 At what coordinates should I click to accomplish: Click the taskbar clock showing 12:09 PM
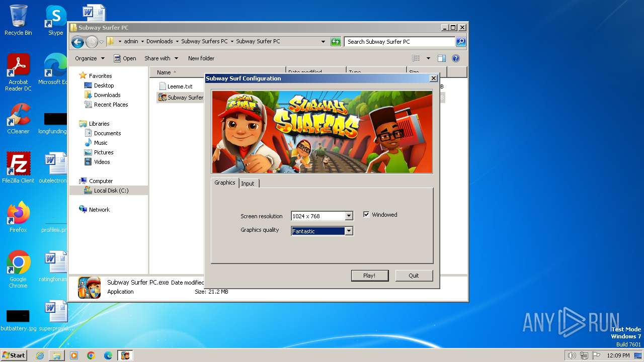(x=619, y=355)
